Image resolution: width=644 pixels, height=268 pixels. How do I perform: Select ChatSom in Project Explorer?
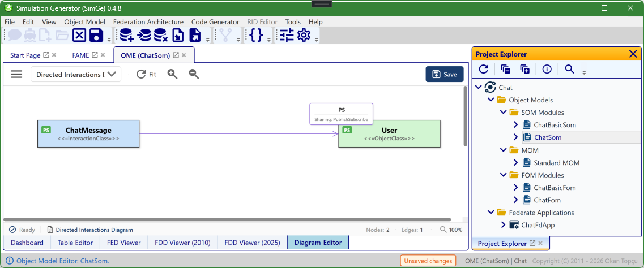click(548, 137)
